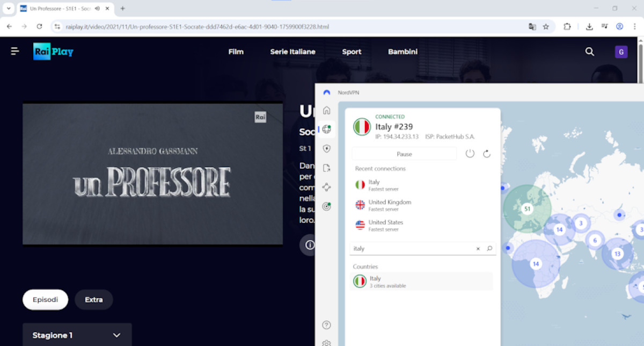The width and height of the screenshot is (644, 346).
Task: Open NordVPN Dark Web Monitor target icon
Action: point(326,206)
